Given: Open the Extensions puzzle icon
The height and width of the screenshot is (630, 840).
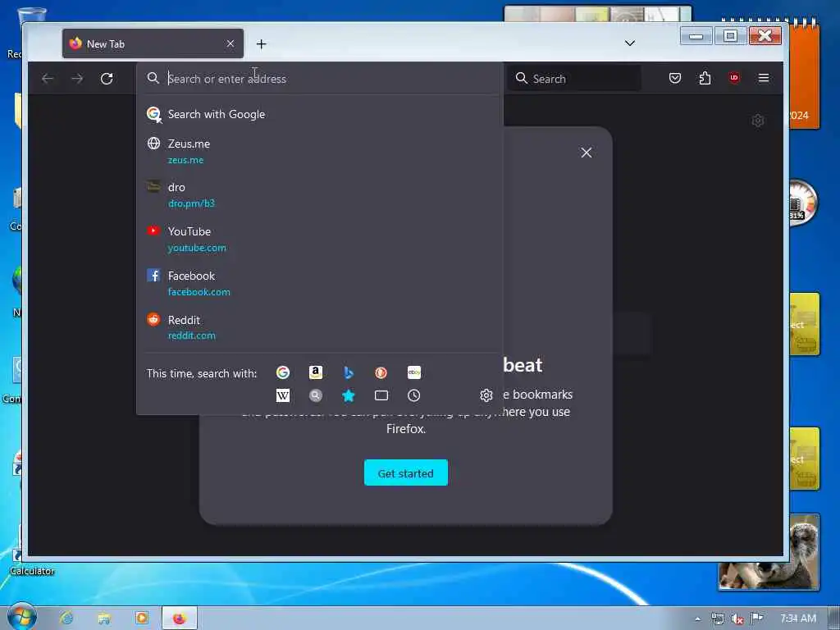Looking at the screenshot, I should [705, 78].
